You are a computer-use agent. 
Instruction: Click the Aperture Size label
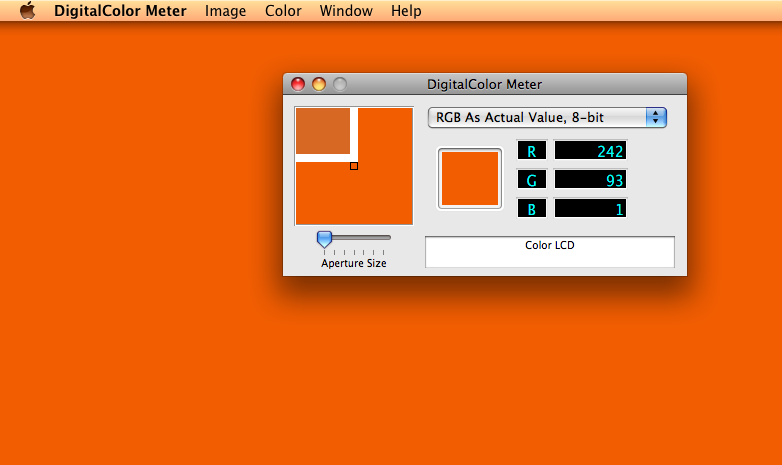(354, 263)
